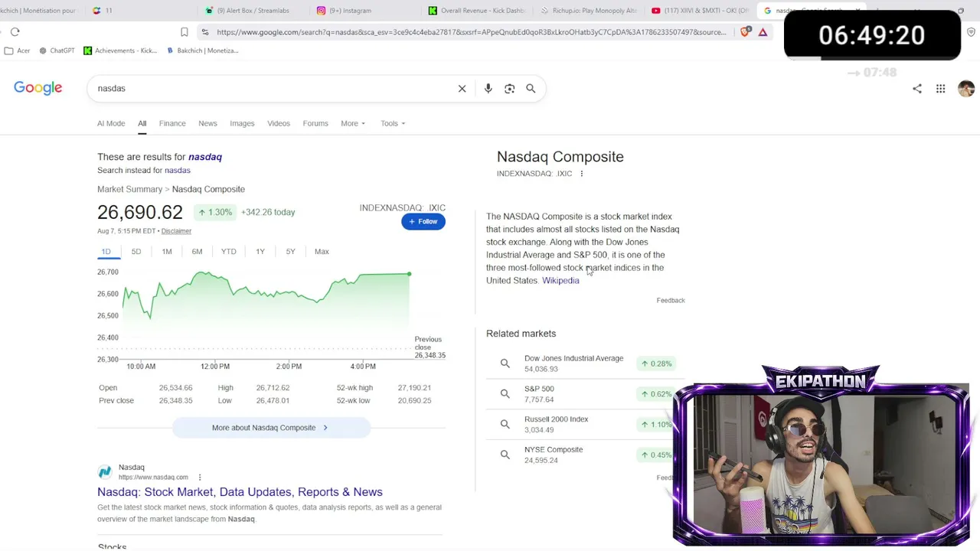Search instead for nasdas
This screenshot has height=551, width=980.
pyautogui.click(x=178, y=170)
